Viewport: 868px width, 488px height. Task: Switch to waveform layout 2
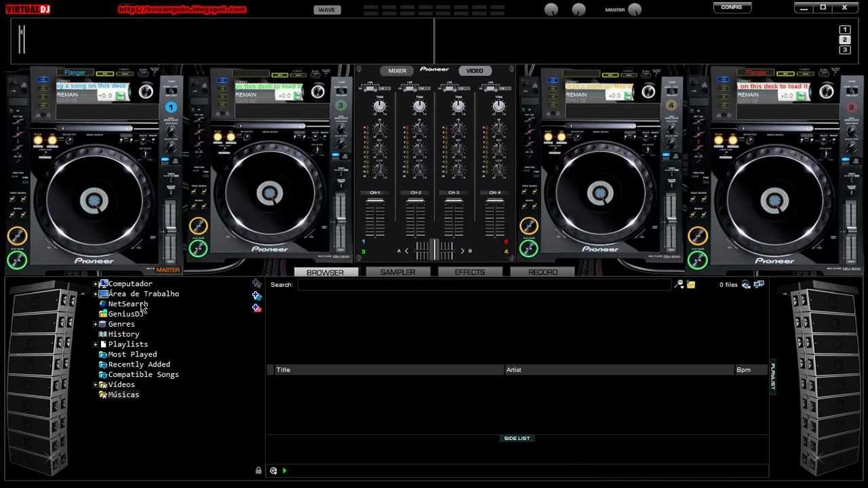[844, 40]
